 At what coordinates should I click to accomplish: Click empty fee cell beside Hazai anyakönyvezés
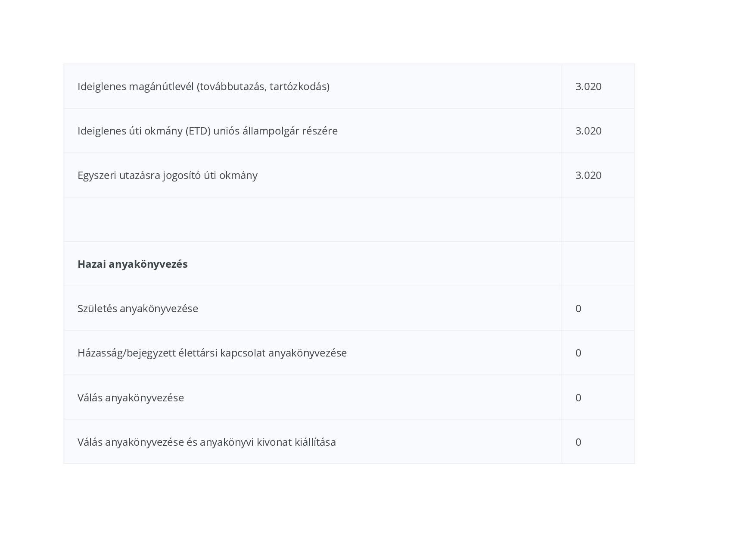[x=598, y=264]
